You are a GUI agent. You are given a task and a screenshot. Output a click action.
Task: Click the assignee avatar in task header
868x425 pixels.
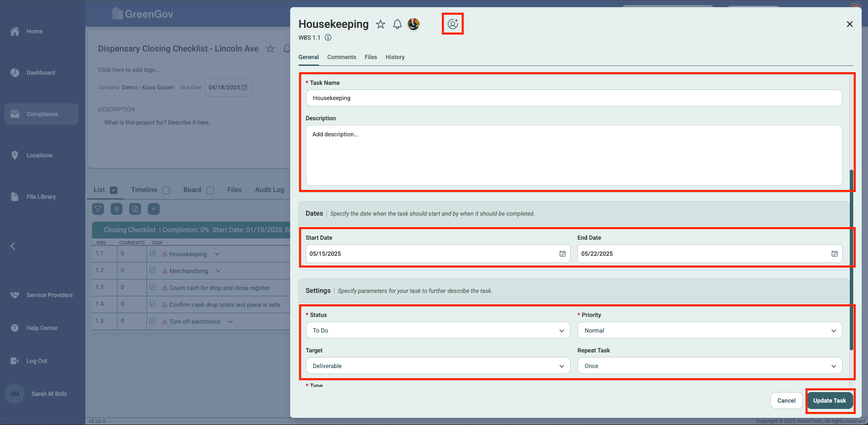(414, 24)
